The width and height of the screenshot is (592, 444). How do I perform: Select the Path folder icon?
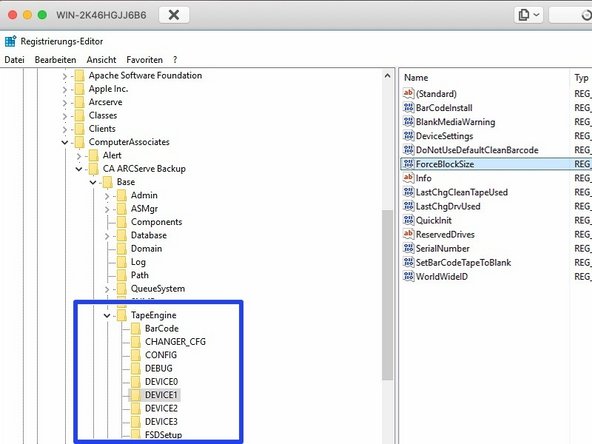pyautogui.click(x=122, y=275)
